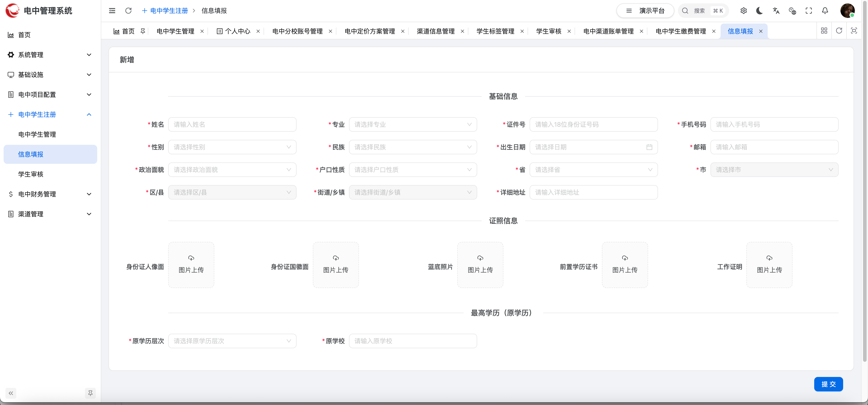Click the 演示平台 button
This screenshot has width=868, height=405.
pos(645,11)
